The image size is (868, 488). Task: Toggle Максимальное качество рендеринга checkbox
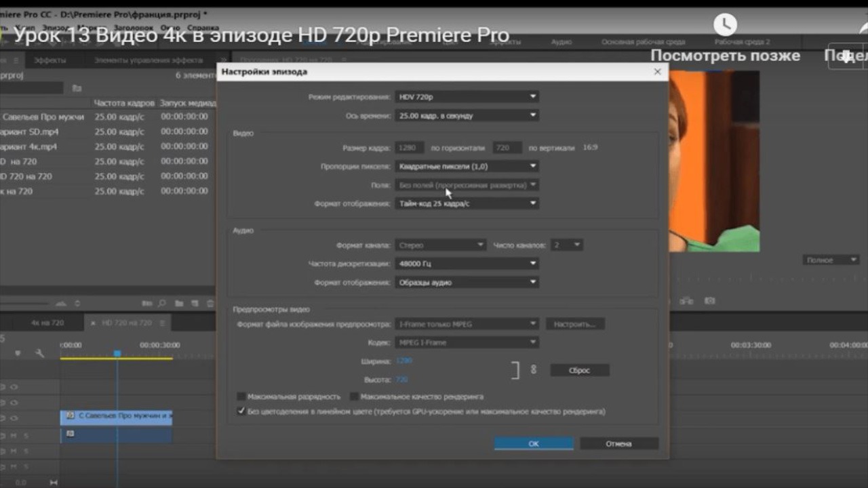[354, 396]
